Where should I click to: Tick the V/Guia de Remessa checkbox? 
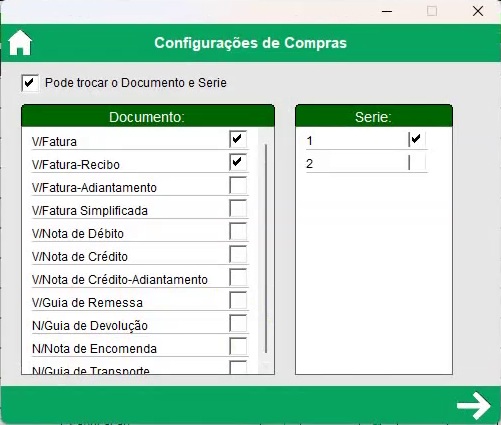tap(238, 300)
